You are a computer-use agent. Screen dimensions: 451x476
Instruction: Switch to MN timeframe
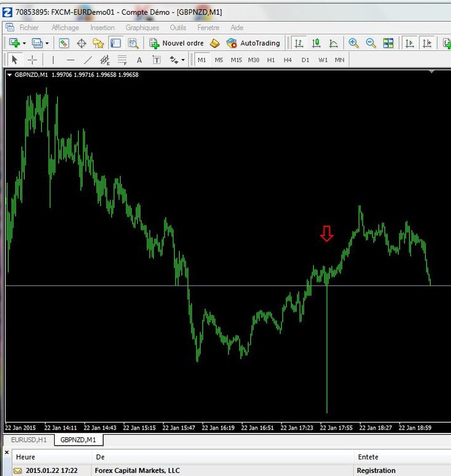339,60
